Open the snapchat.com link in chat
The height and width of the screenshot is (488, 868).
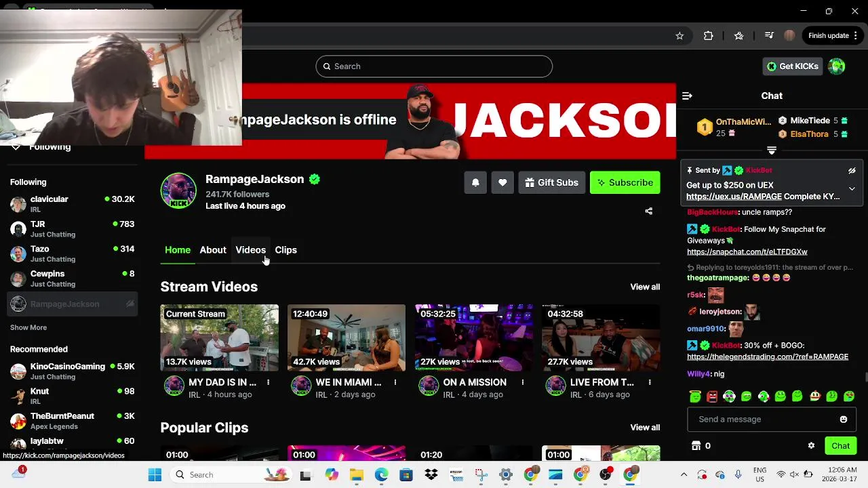point(747,252)
